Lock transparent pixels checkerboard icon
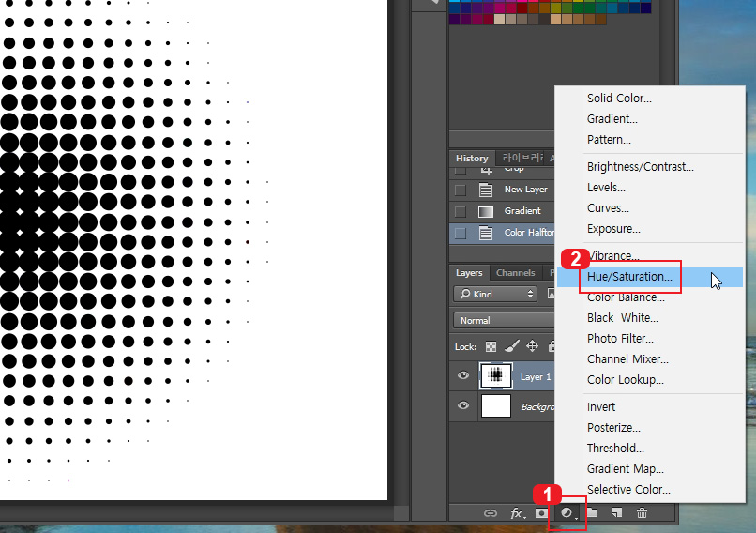Screen dimensions: 756x533 491,346
